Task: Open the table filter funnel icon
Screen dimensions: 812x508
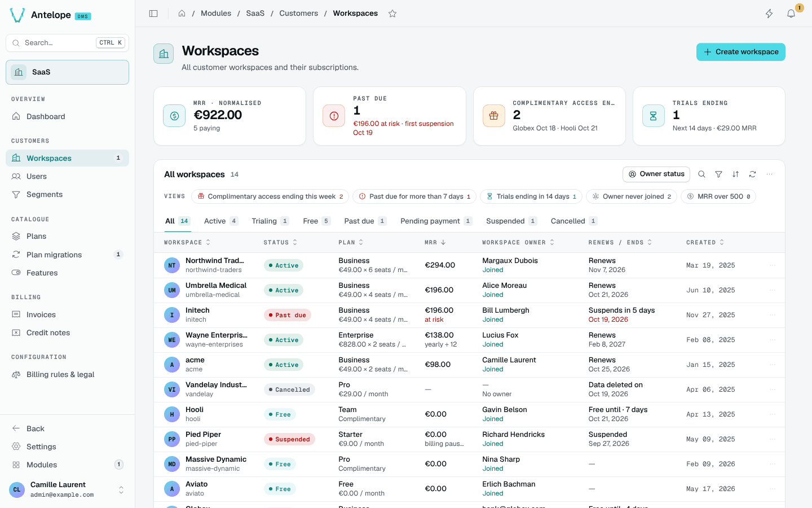Action: [x=718, y=174]
